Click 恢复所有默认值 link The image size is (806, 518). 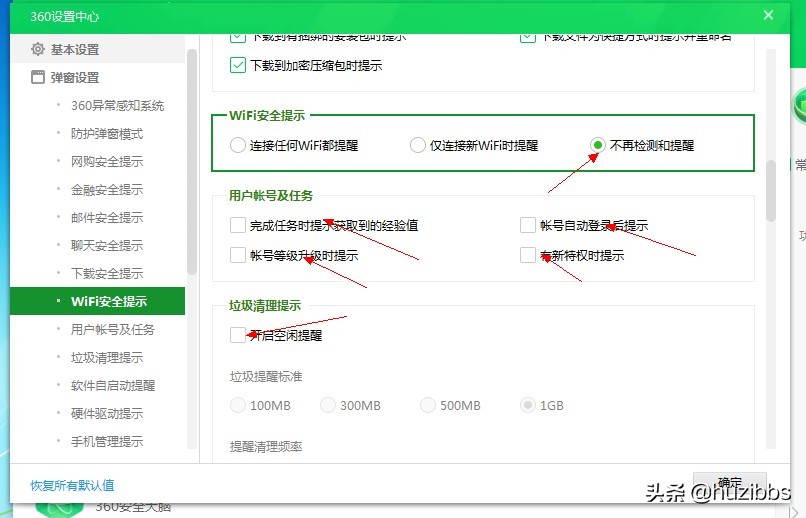click(72, 486)
